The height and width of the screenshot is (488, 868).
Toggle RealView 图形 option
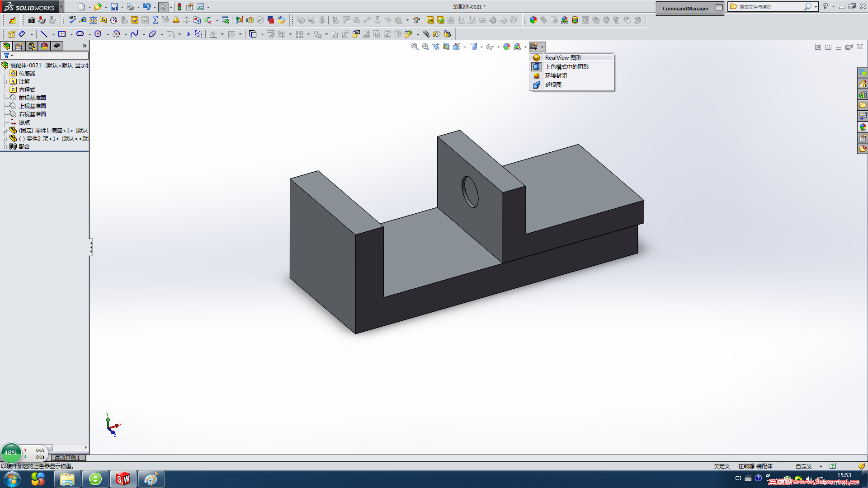[x=563, y=57]
